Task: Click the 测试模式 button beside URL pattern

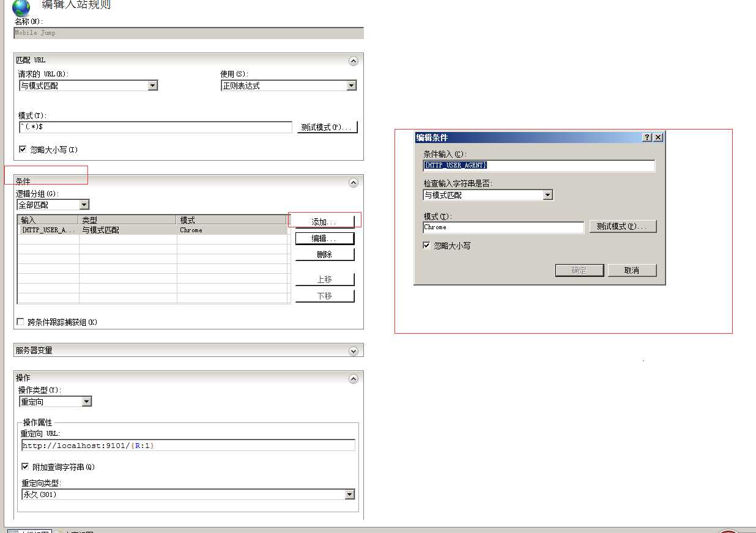Action: (x=327, y=127)
